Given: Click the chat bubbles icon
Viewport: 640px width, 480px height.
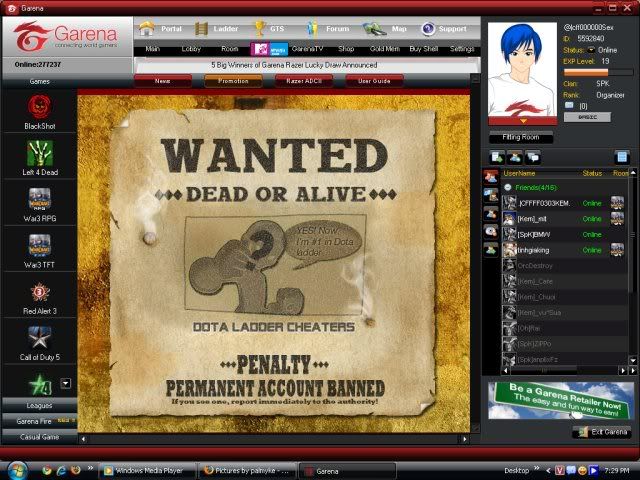Looking at the screenshot, I should (533, 157).
